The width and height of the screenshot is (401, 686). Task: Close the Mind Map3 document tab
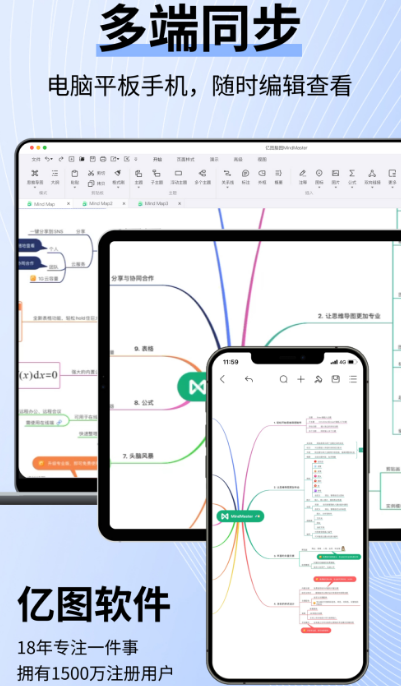tap(179, 203)
